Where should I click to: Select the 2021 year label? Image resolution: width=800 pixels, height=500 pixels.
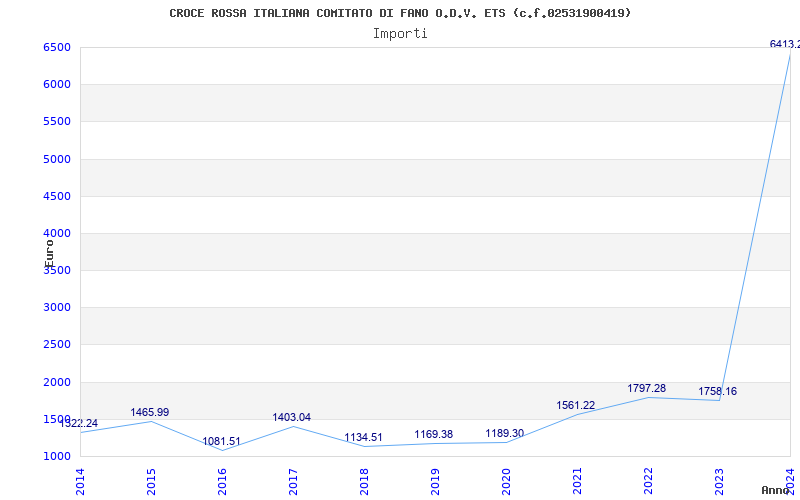pos(577,482)
